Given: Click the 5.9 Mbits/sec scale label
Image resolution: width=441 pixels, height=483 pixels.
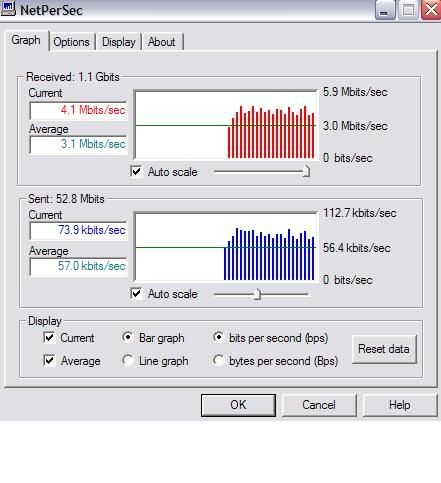Looking at the screenshot, I should [355, 92].
